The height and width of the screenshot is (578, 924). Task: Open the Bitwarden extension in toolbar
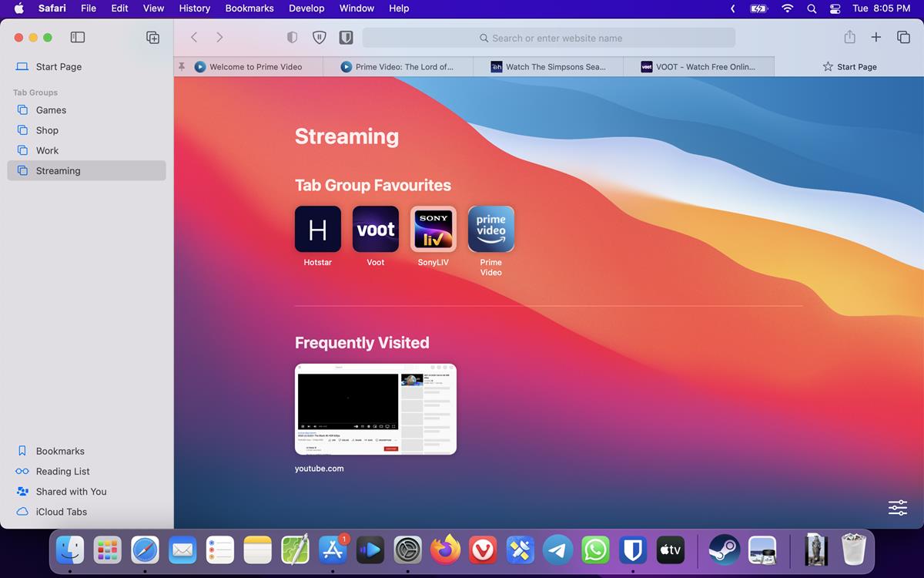(346, 37)
